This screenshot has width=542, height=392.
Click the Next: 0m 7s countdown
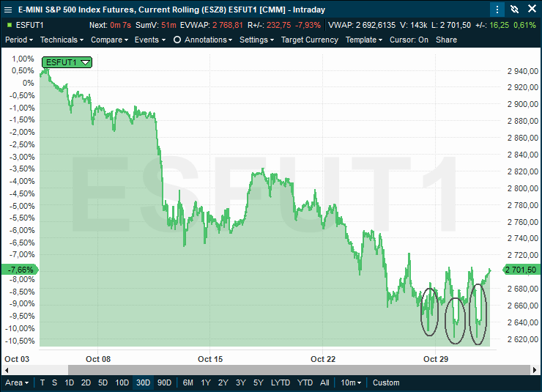110,25
